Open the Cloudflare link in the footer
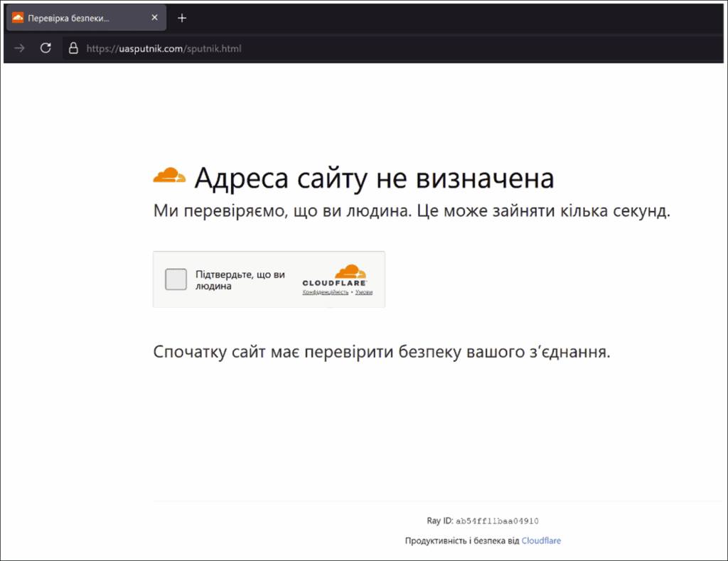This screenshot has height=561, width=728. click(541, 540)
